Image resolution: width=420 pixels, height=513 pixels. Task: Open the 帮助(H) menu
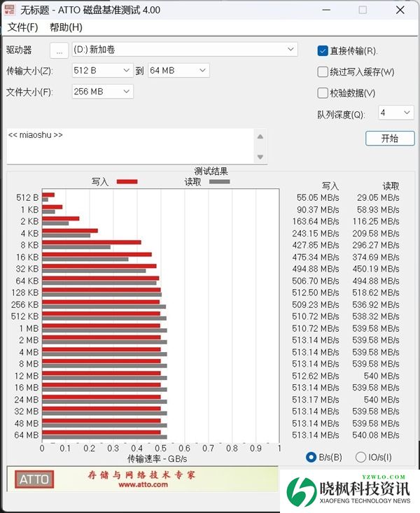(x=66, y=27)
